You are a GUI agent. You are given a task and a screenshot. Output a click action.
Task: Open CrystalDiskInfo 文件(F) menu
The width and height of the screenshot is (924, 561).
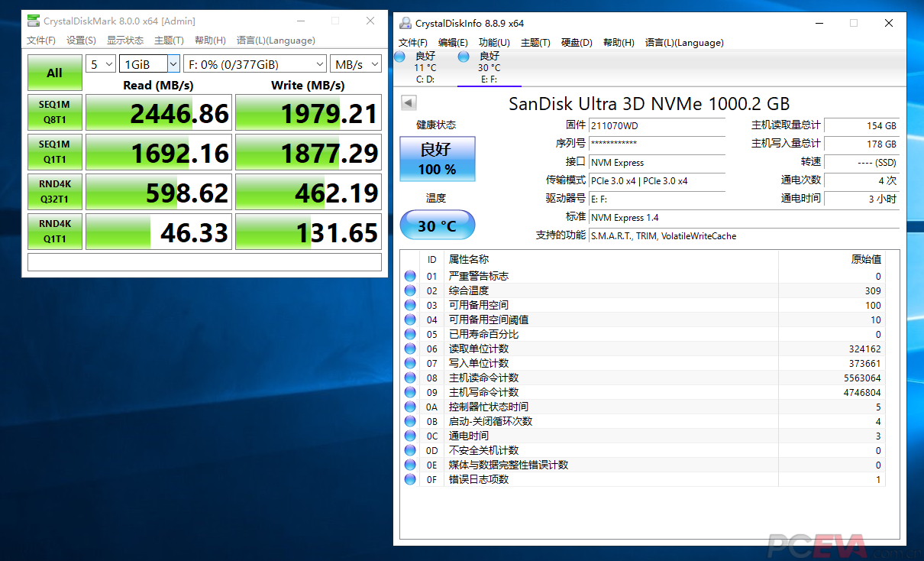point(412,43)
